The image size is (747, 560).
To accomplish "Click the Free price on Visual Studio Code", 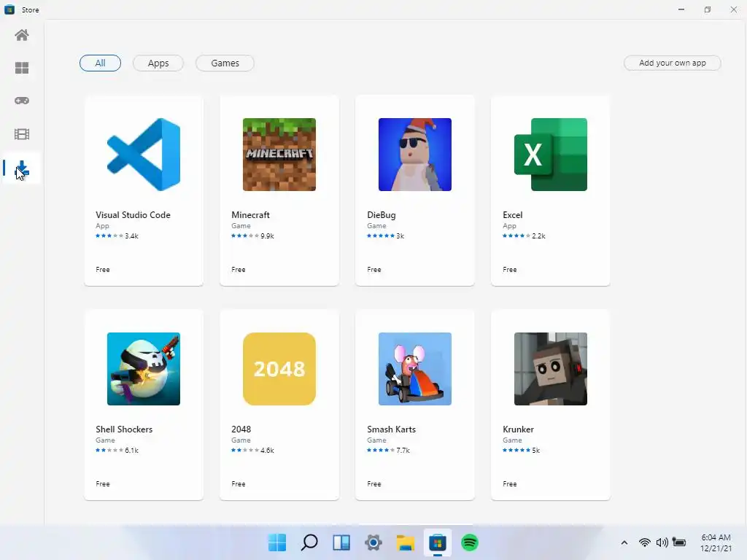I will point(102,270).
